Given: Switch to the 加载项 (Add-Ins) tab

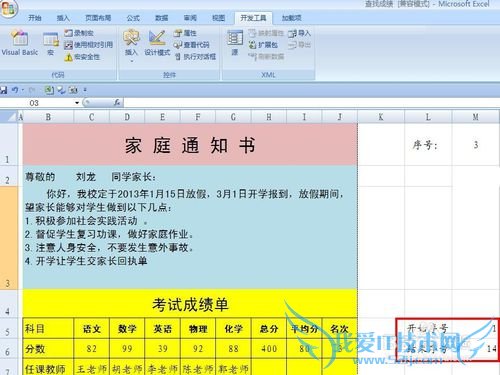Looking at the screenshot, I should pos(291,18).
